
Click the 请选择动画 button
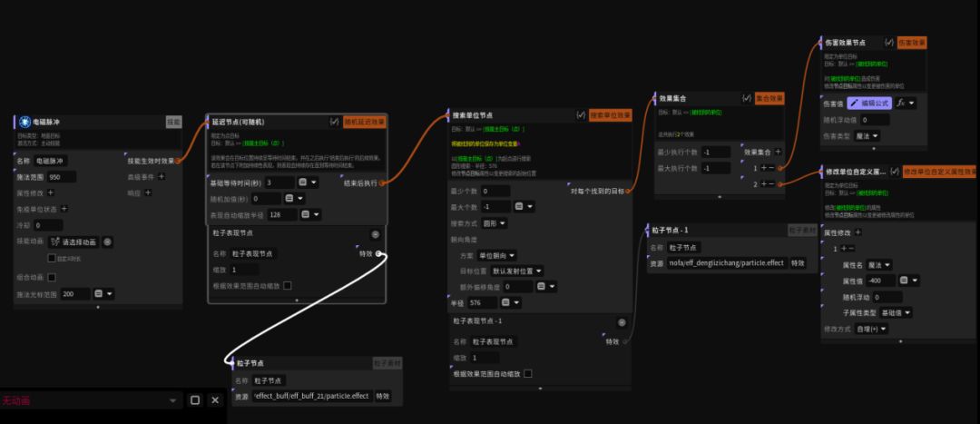pyautogui.click(x=75, y=242)
